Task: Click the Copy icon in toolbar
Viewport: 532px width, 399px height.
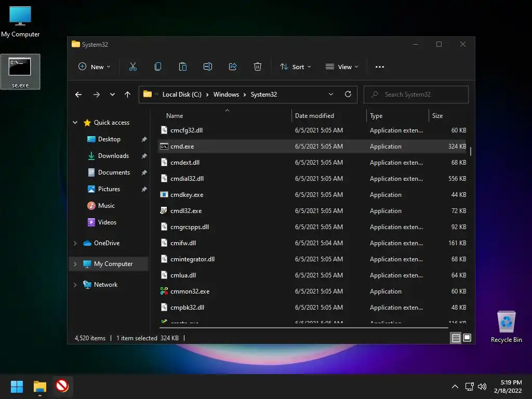Action: (158, 67)
